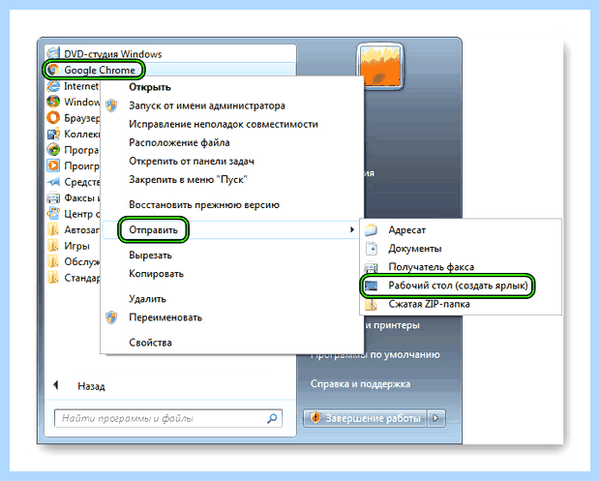
Task: Click the orange Браузер icon
Action: coord(53,118)
